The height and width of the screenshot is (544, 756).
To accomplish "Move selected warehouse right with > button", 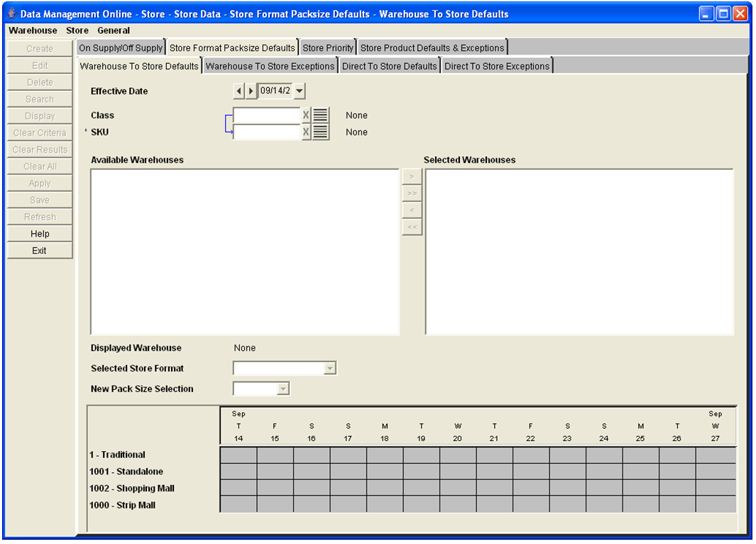I will [412, 177].
